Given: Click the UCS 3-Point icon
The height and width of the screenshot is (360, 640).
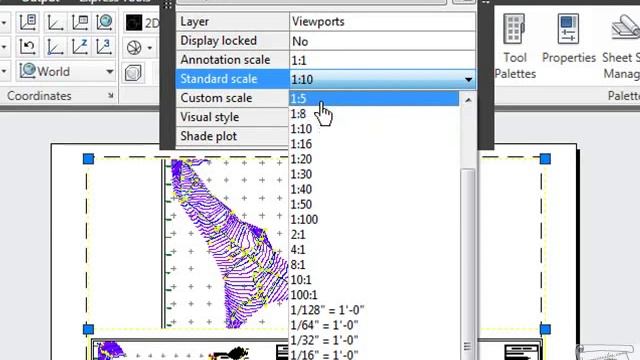Looking at the screenshot, I should (x=104, y=47).
